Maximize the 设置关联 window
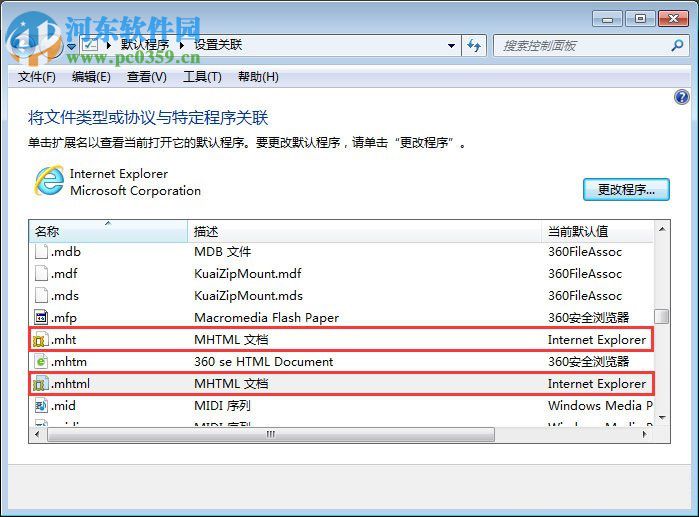Image resolution: width=699 pixels, height=517 pixels. coord(640,19)
